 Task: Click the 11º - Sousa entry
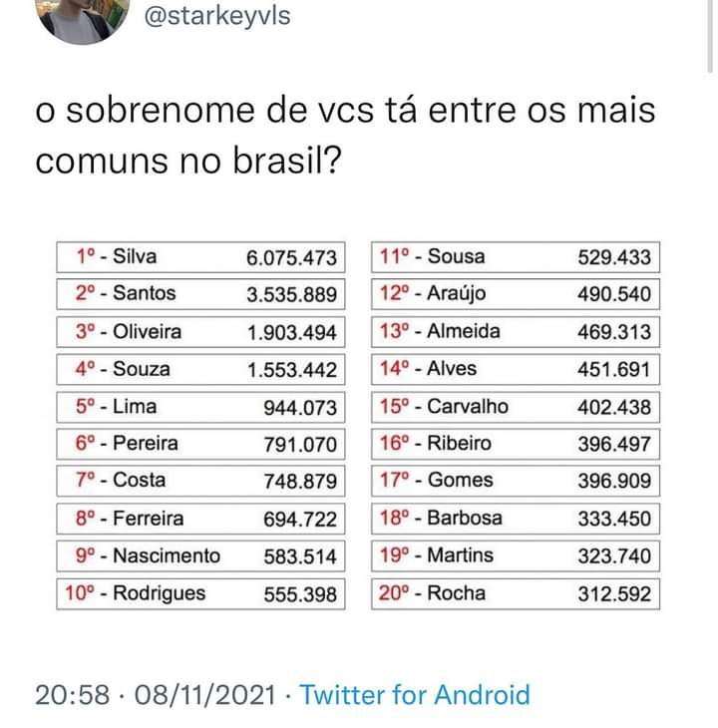433,256
